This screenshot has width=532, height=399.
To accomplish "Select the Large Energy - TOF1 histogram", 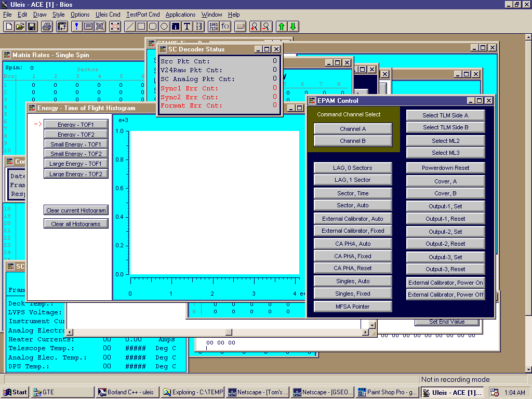I will (x=76, y=164).
